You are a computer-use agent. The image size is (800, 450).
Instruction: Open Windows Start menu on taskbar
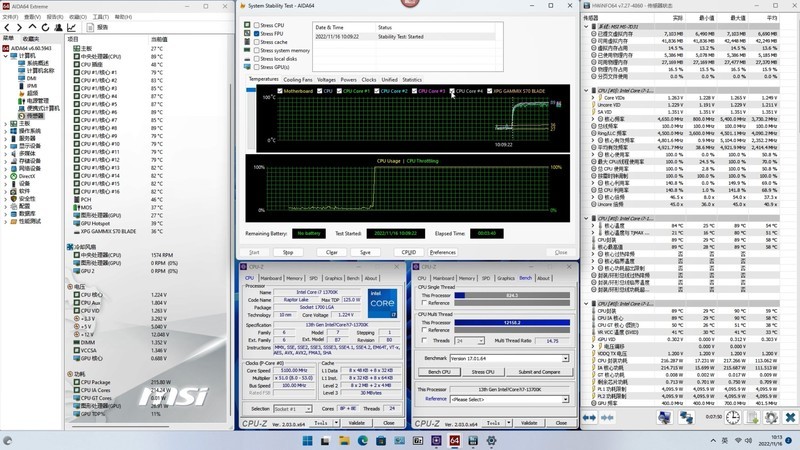click(x=307, y=441)
